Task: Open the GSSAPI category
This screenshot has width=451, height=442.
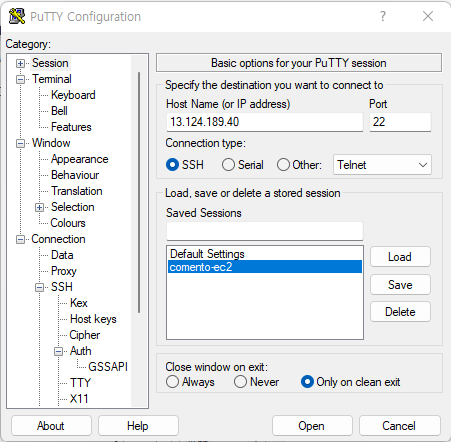Action: pos(108,367)
